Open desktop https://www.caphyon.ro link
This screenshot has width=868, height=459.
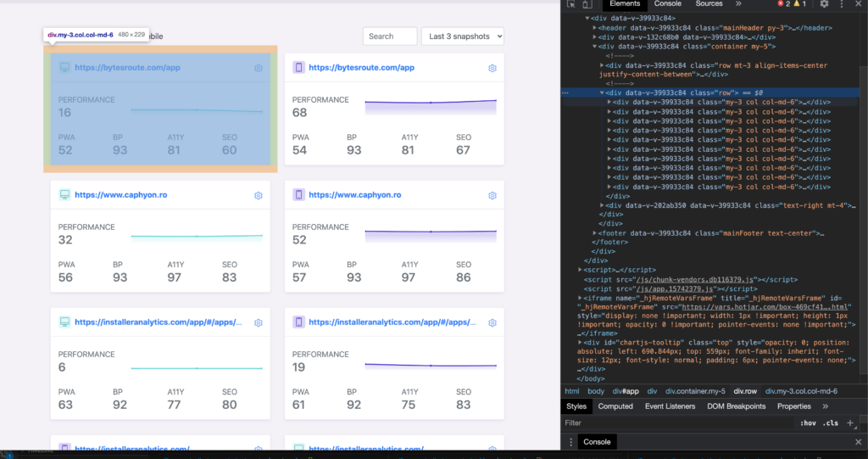120,195
